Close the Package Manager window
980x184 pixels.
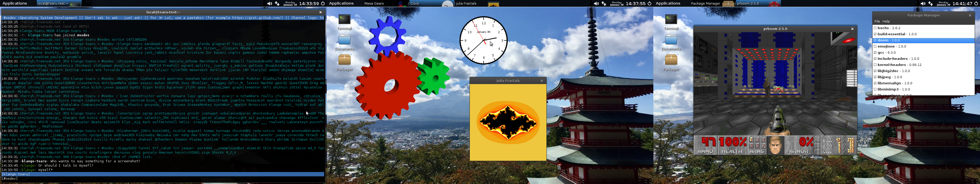click(x=970, y=15)
